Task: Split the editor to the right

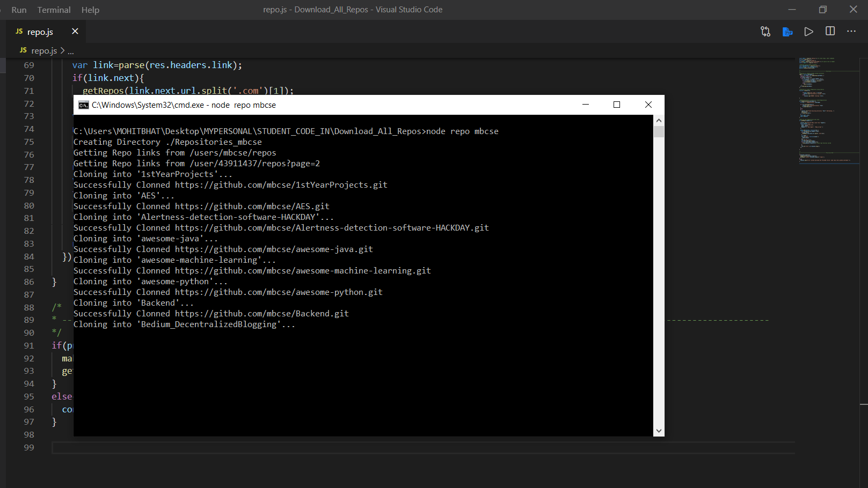Action: click(x=830, y=31)
